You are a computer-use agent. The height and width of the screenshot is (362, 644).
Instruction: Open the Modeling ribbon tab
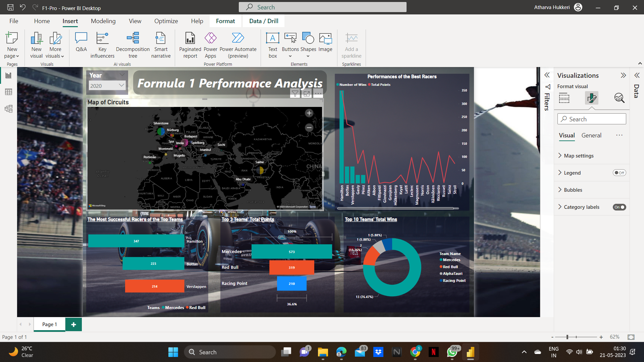click(103, 21)
